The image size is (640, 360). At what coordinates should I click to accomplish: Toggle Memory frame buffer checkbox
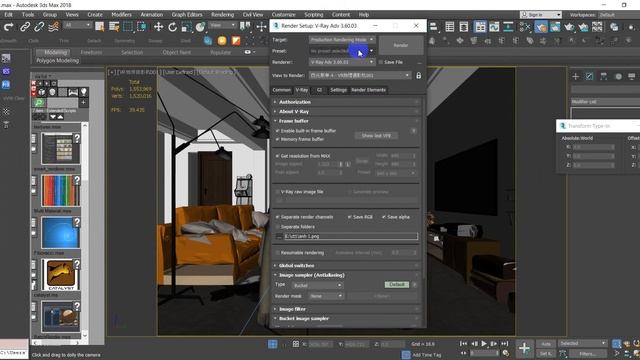pyautogui.click(x=278, y=139)
